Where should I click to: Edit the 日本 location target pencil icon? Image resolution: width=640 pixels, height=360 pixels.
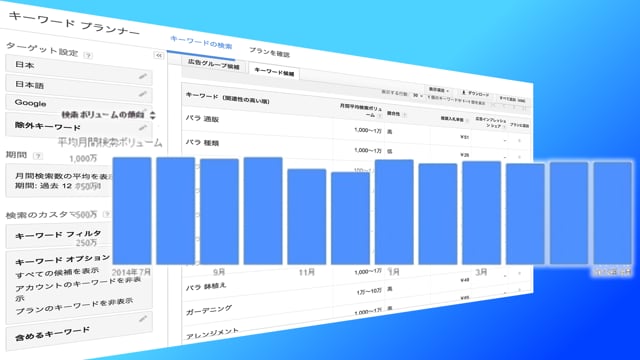(142, 76)
